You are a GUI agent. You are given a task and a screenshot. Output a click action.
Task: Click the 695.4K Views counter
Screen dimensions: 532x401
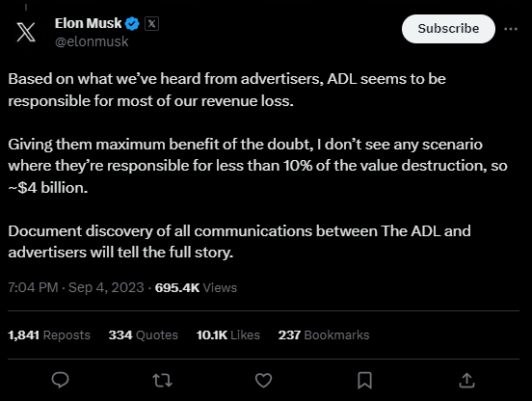point(196,287)
